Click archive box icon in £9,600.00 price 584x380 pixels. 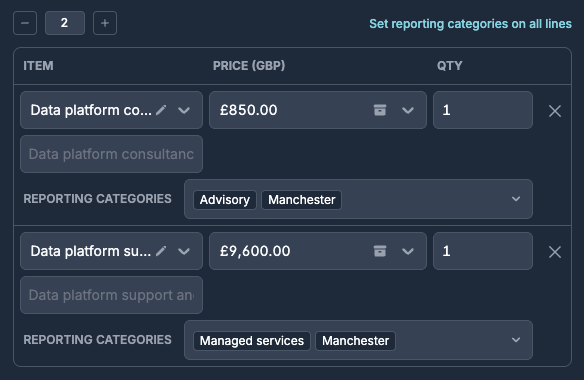click(x=380, y=251)
